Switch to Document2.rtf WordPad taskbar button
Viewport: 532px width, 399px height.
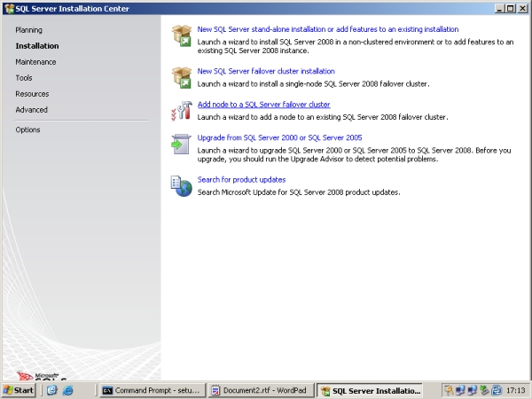coord(261,390)
